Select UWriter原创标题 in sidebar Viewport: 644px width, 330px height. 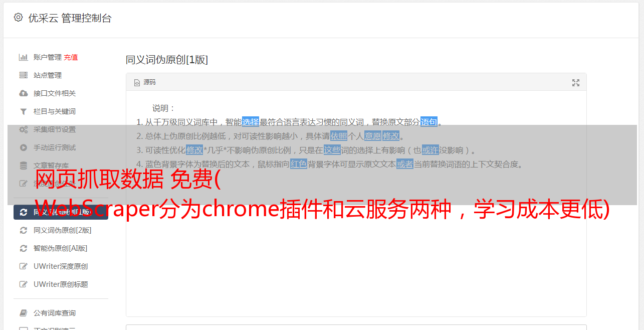tap(61, 284)
